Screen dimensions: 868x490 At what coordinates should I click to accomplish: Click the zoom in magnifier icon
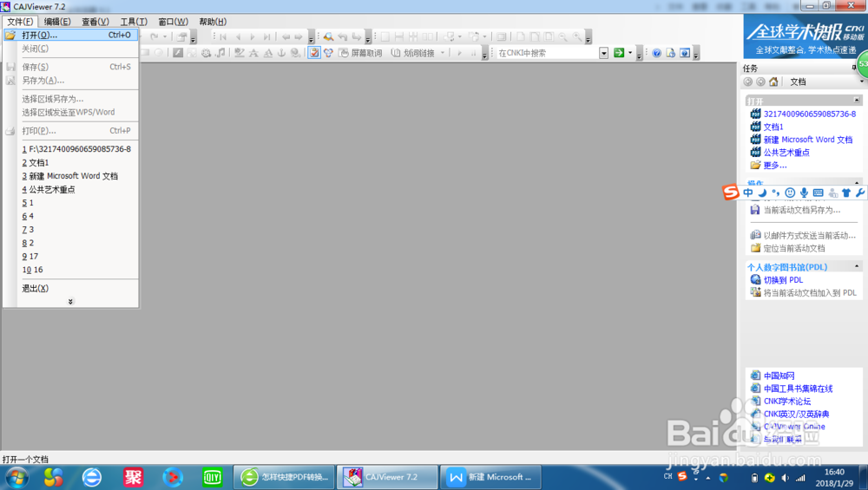coord(577,36)
